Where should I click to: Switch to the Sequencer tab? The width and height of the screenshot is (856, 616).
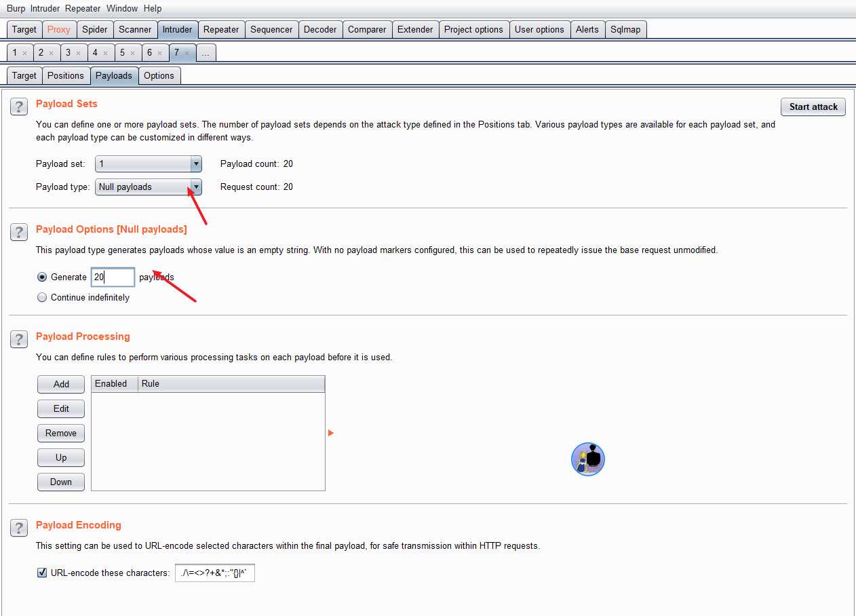click(x=271, y=29)
